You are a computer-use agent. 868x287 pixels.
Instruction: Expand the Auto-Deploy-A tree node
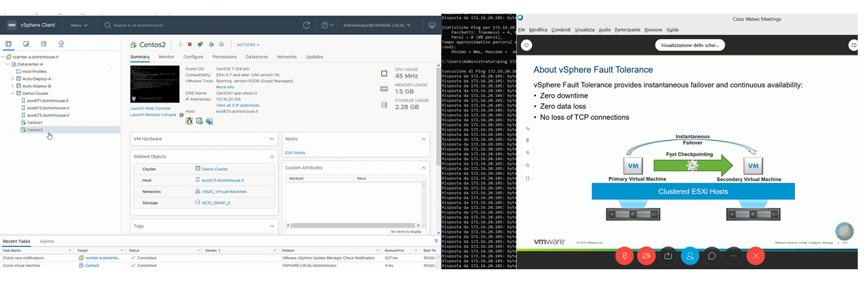12,79
